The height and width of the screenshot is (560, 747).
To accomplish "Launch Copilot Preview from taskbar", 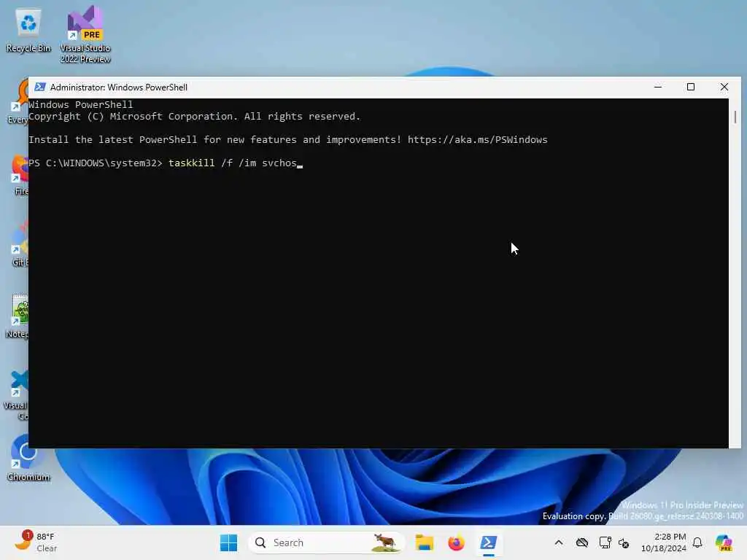I will (x=724, y=542).
